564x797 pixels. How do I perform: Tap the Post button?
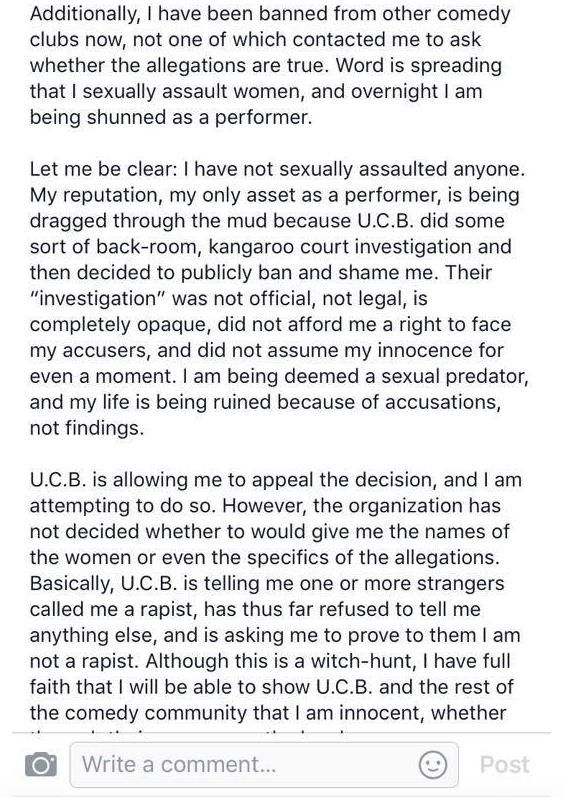click(505, 764)
